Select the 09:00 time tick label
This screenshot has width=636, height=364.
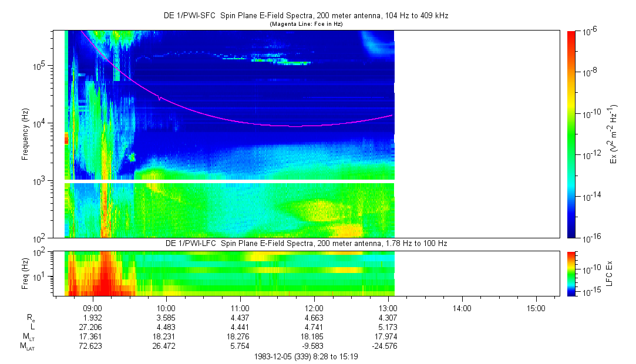(93, 308)
